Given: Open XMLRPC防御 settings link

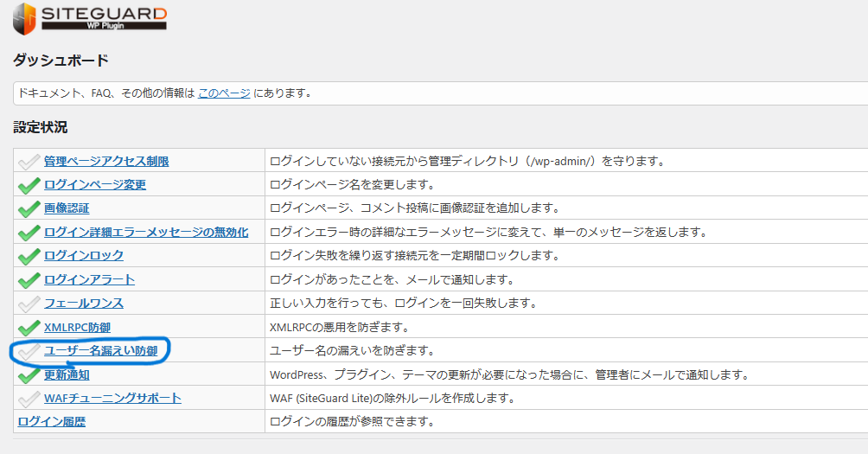Looking at the screenshot, I should [x=78, y=327].
